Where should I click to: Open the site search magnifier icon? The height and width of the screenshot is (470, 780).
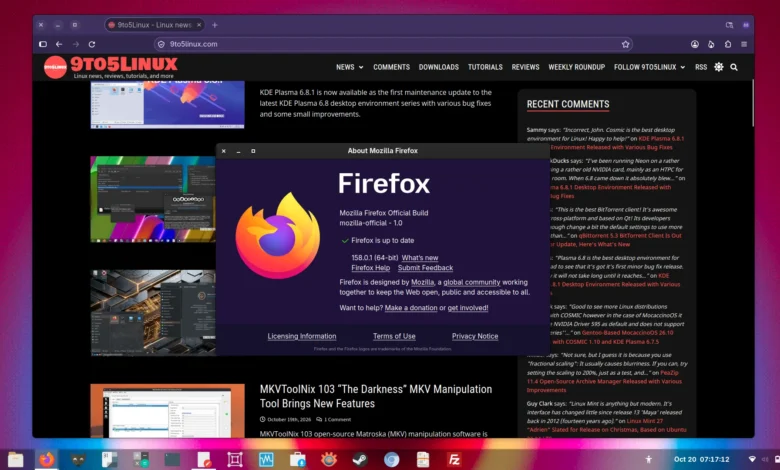tap(734, 67)
